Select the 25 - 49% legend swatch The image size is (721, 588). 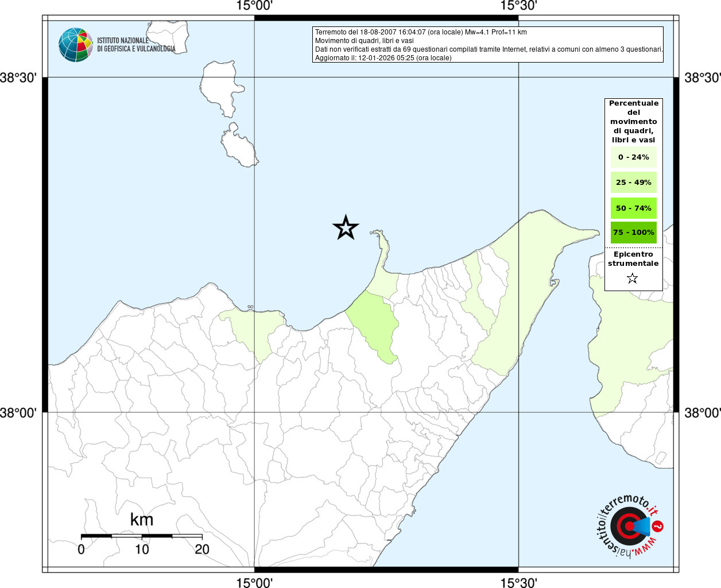pos(634,182)
